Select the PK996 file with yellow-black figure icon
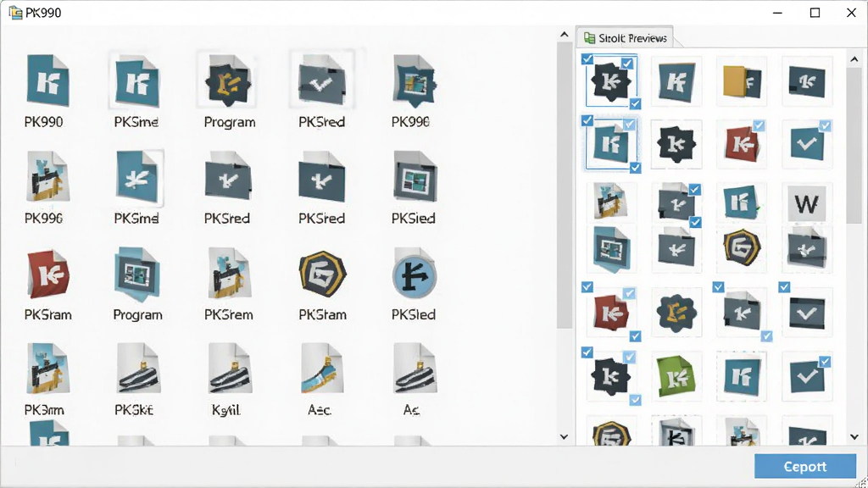 tap(47, 177)
